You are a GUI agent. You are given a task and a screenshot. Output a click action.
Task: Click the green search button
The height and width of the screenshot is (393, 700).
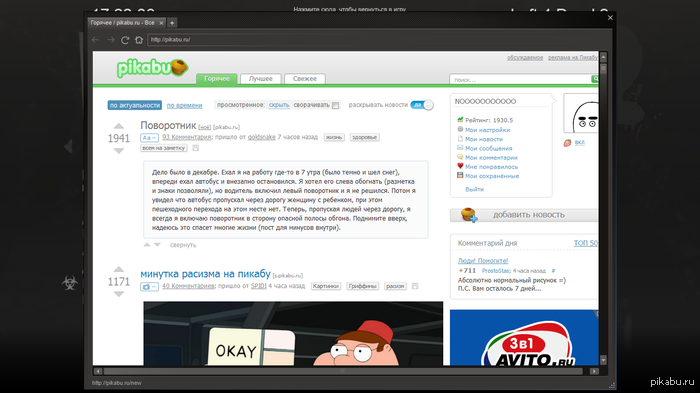(x=595, y=79)
